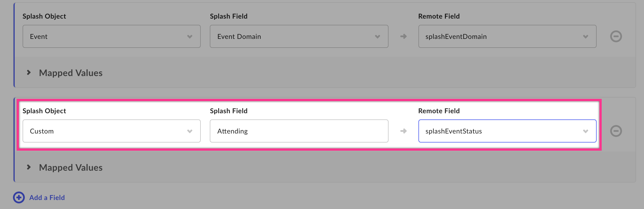Click arrow between Event Domain and splashEventDomain
The image size is (644, 209).
point(403,36)
